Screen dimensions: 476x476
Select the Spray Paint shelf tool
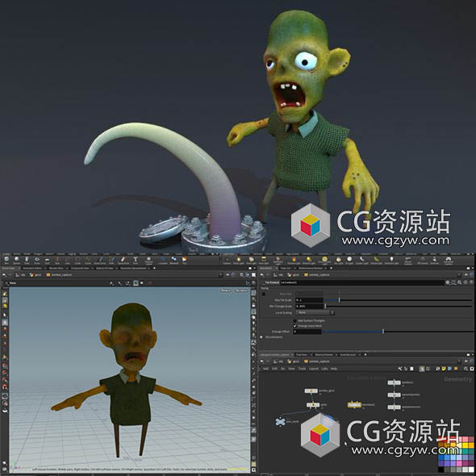123,261
